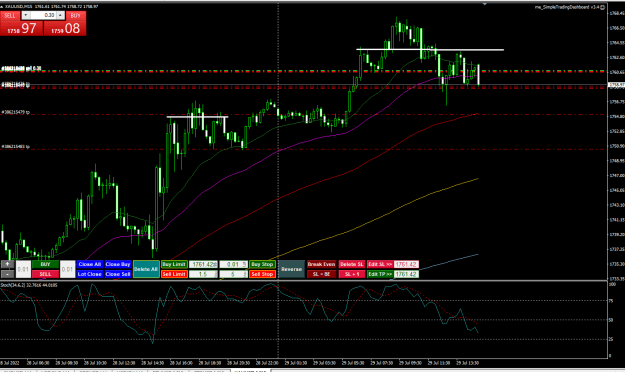The width and height of the screenshot is (625, 372).
Task: Click the Reverse button
Action: (291, 269)
